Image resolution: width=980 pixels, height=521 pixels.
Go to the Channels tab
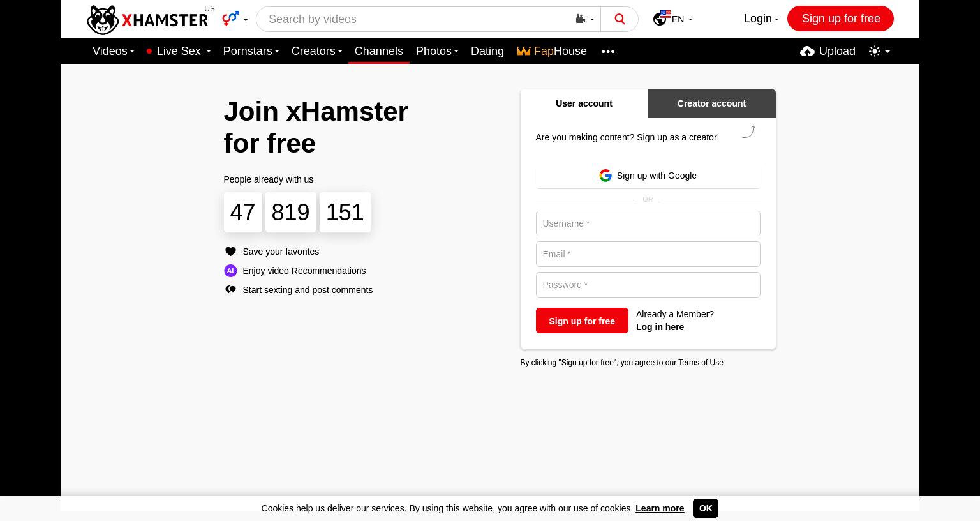click(x=379, y=51)
